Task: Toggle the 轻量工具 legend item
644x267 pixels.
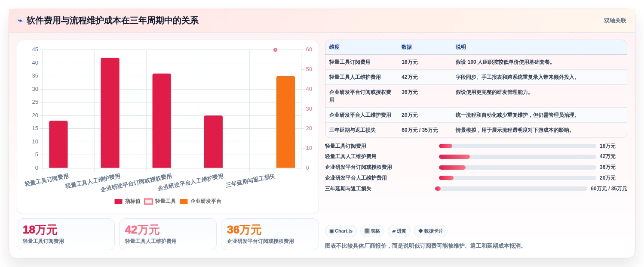Action: [160, 201]
